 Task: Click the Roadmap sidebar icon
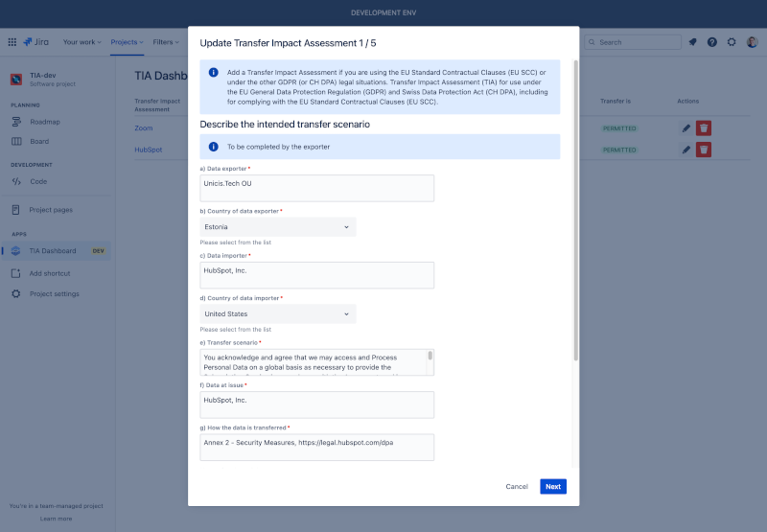coord(16,122)
